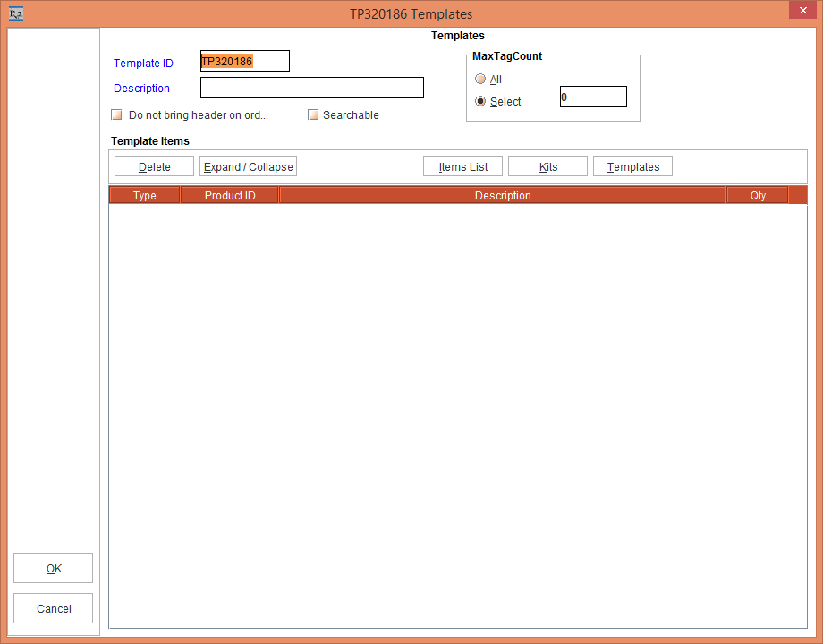Select the Type column header
This screenshot has height=644, width=823.
(x=144, y=195)
